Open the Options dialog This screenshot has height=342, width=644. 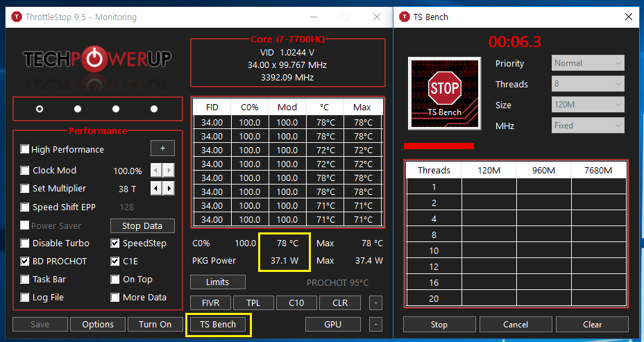coord(98,325)
